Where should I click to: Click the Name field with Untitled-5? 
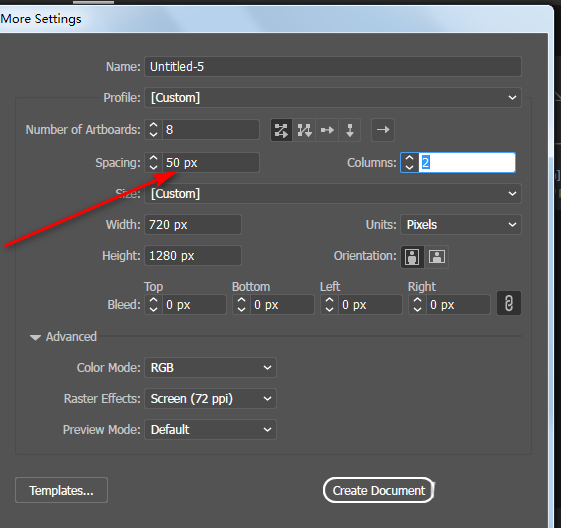pyautogui.click(x=333, y=67)
